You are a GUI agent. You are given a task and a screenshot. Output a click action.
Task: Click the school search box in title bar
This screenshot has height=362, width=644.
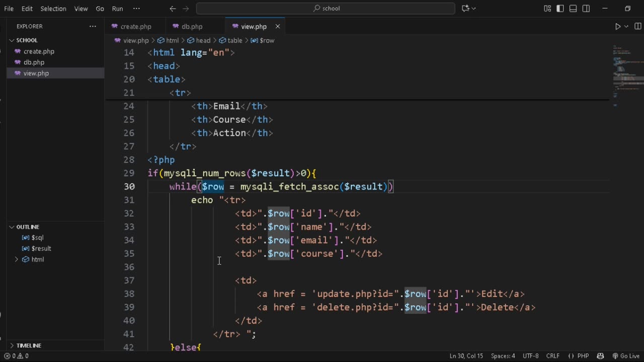[326, 9]
